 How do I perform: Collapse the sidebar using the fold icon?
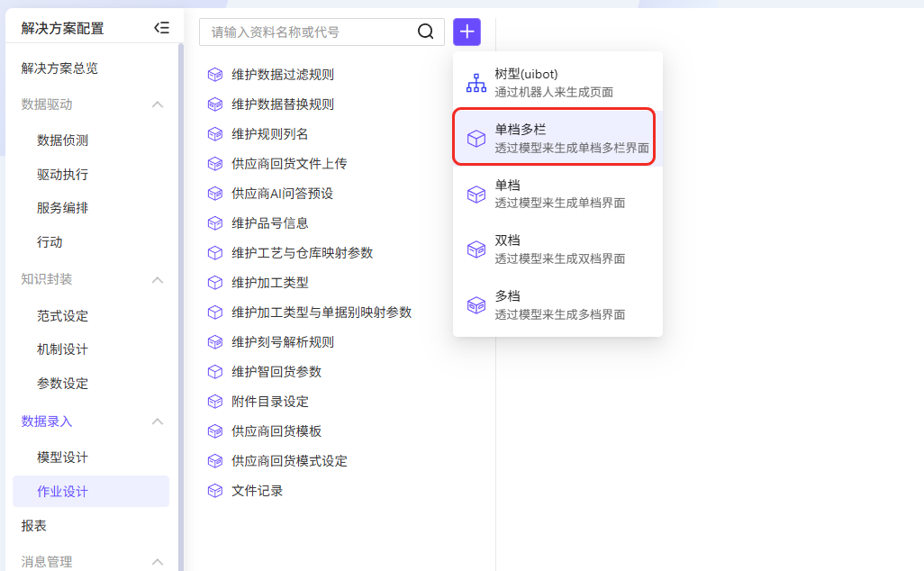pos(161,28)
